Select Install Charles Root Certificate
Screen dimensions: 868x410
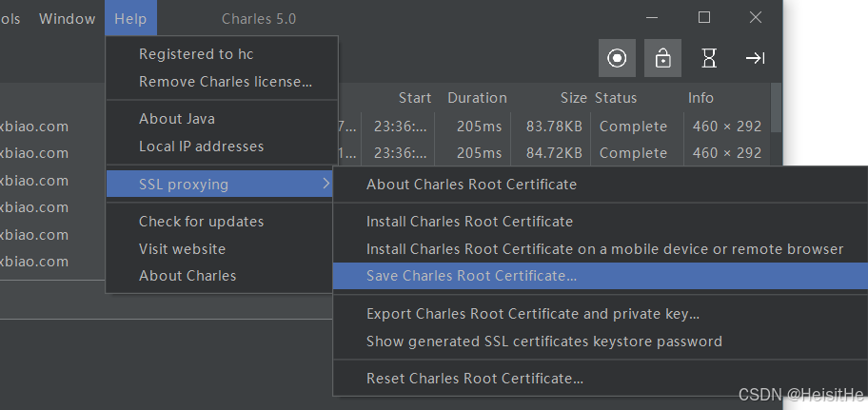(x=601, y=222)
